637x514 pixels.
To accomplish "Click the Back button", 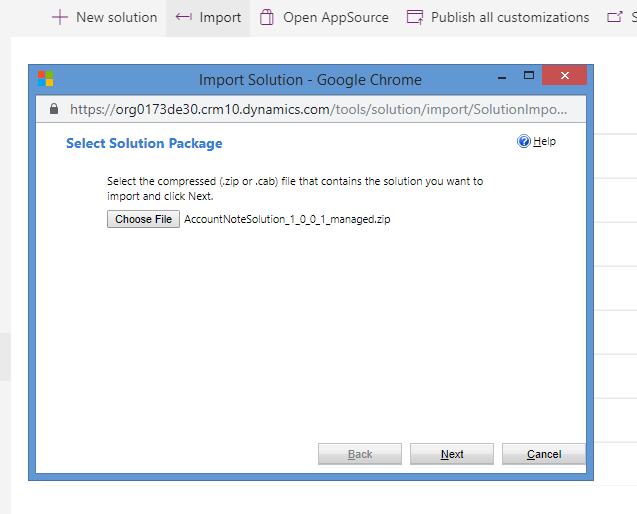I will [360, 454].
